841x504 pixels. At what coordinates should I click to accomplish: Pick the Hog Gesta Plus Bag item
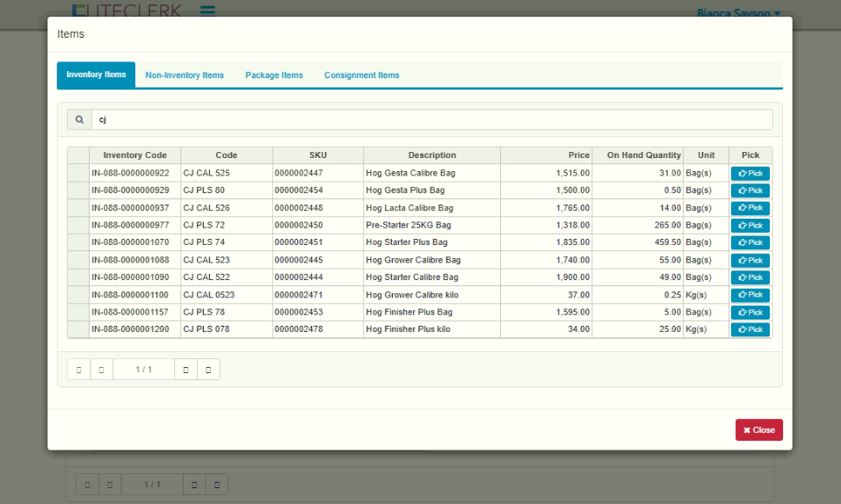click(750, 191)
